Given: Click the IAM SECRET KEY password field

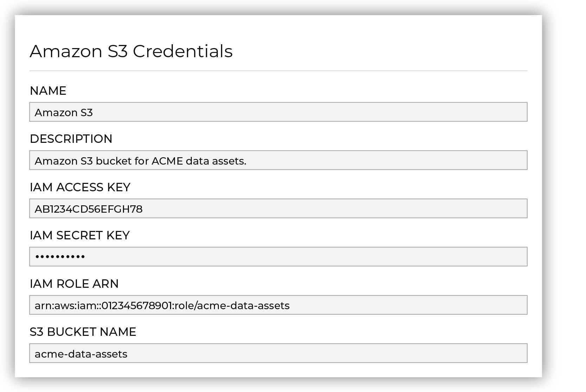Looking at the screenshot, I should pos(278,257).
